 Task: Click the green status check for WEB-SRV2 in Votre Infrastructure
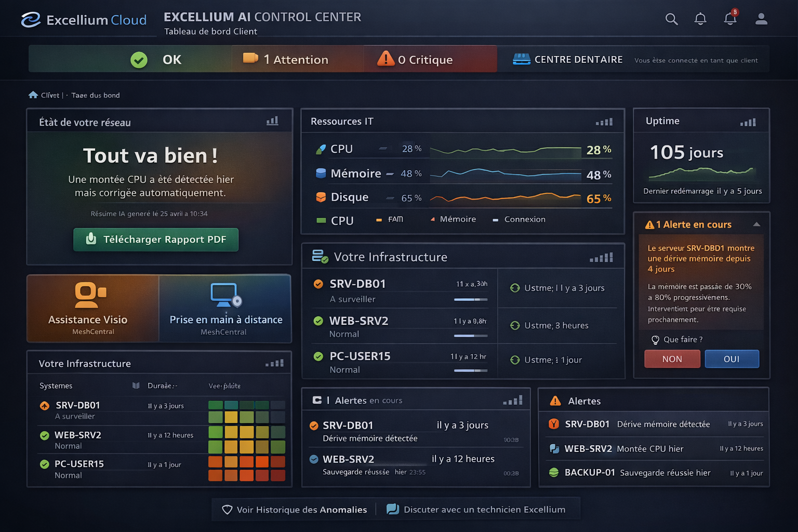(318, 321)
